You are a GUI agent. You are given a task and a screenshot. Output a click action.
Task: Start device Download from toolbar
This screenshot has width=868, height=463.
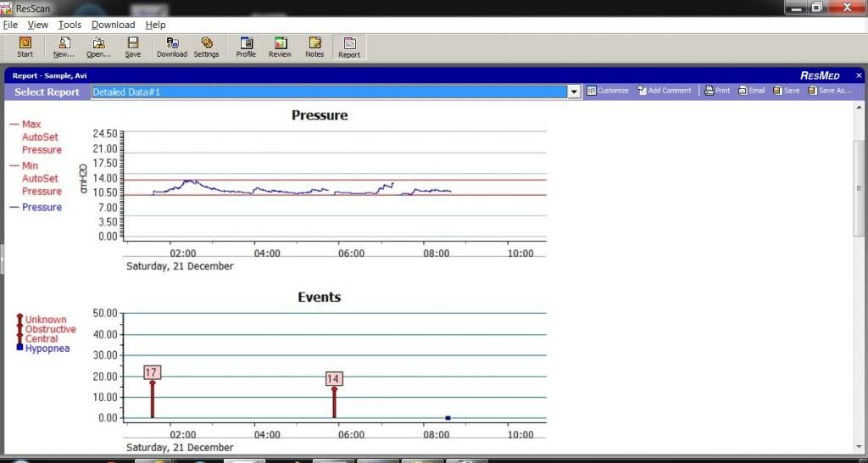(172, 47)
